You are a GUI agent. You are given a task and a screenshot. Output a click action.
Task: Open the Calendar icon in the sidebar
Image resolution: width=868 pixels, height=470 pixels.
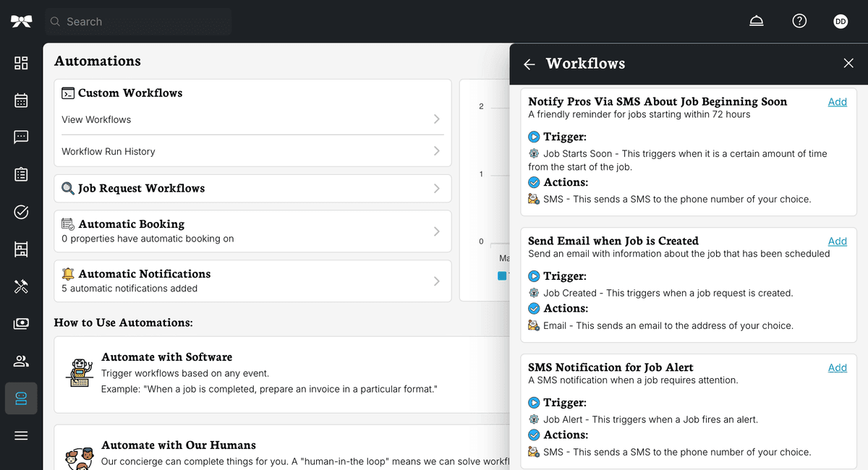pos(21,101)
